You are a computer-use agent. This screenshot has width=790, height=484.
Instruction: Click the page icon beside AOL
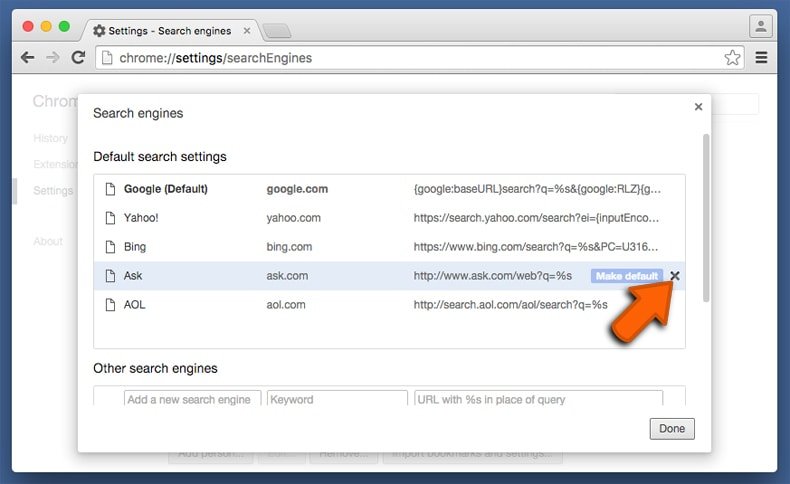110,305
